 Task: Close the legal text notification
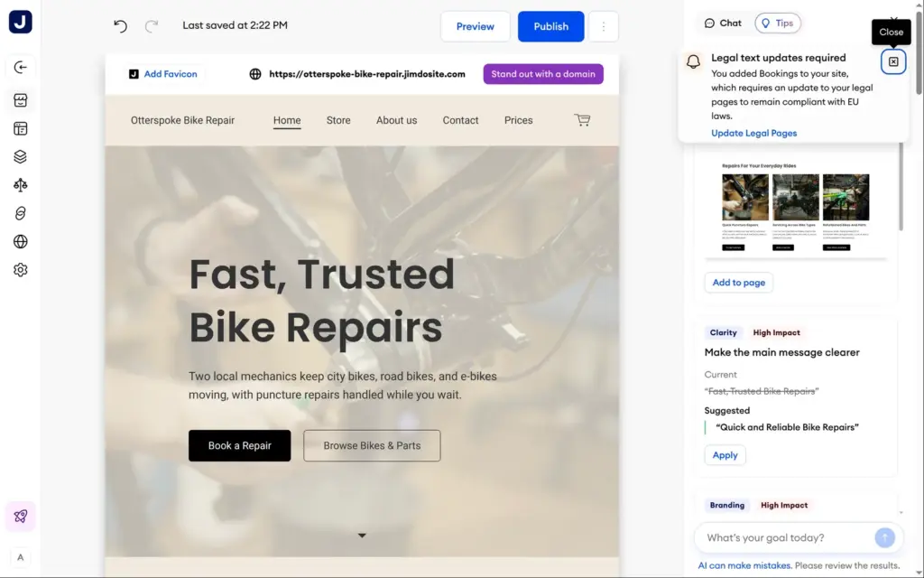tap(893, 62)
